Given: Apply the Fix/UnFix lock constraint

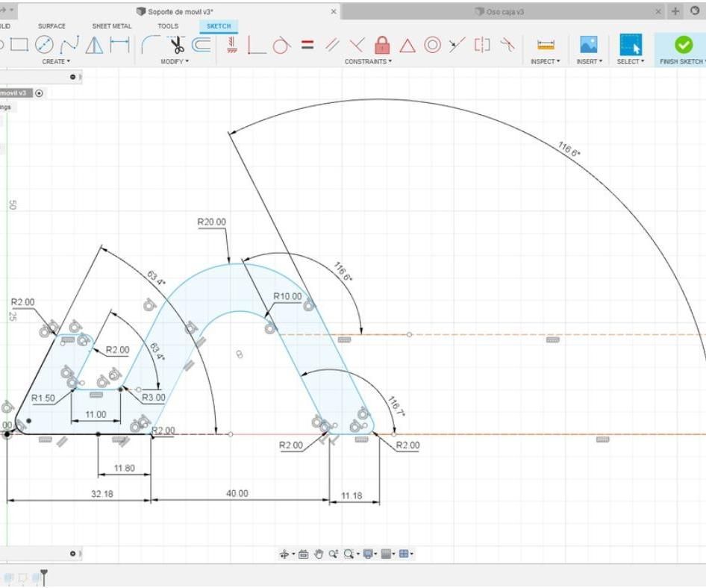Looking at the screenshot, I should click(x=382, y=44).
